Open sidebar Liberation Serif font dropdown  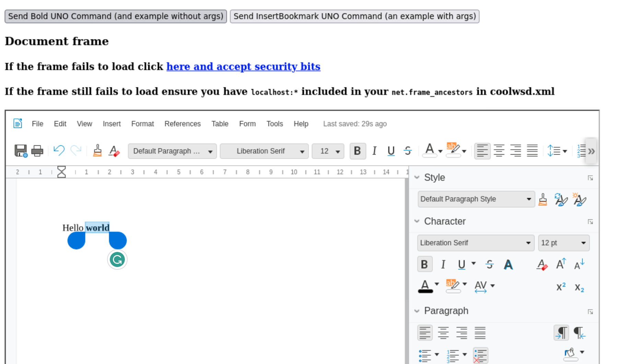476,243
